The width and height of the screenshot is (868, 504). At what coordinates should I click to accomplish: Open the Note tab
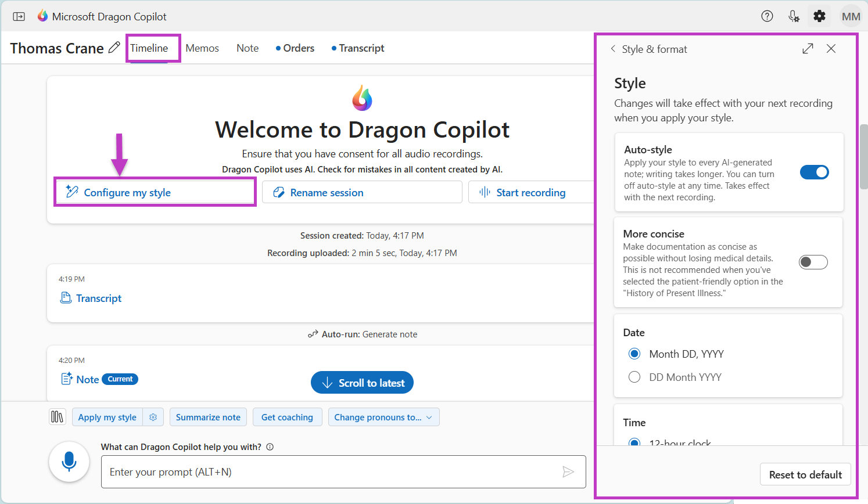tap(248, 48)
